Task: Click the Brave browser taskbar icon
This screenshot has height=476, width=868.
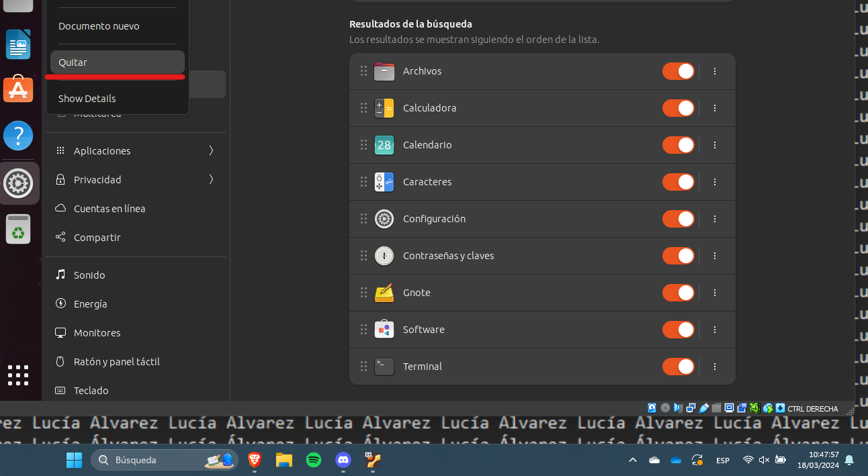Action: pyautogui.click(x=255, y=460)
